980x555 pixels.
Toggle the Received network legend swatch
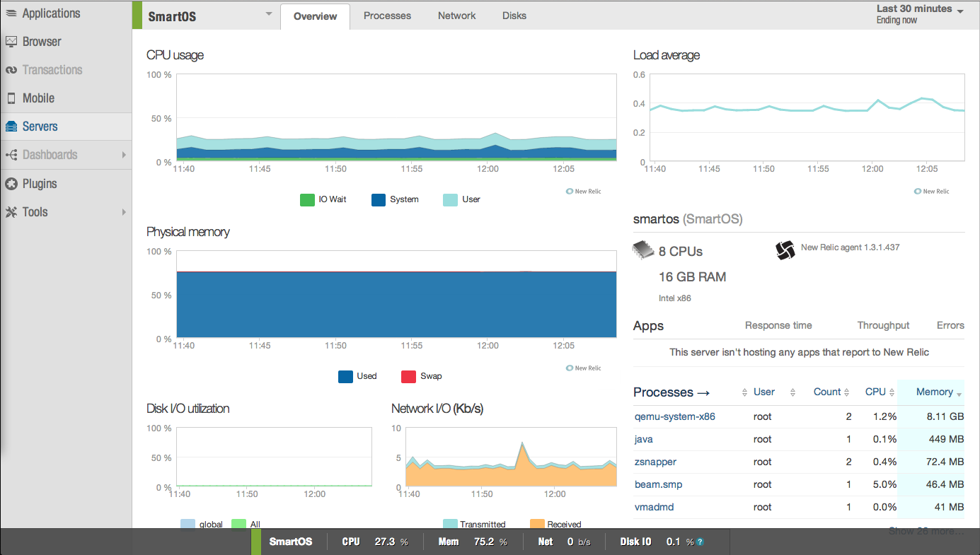tap(537, 524)
